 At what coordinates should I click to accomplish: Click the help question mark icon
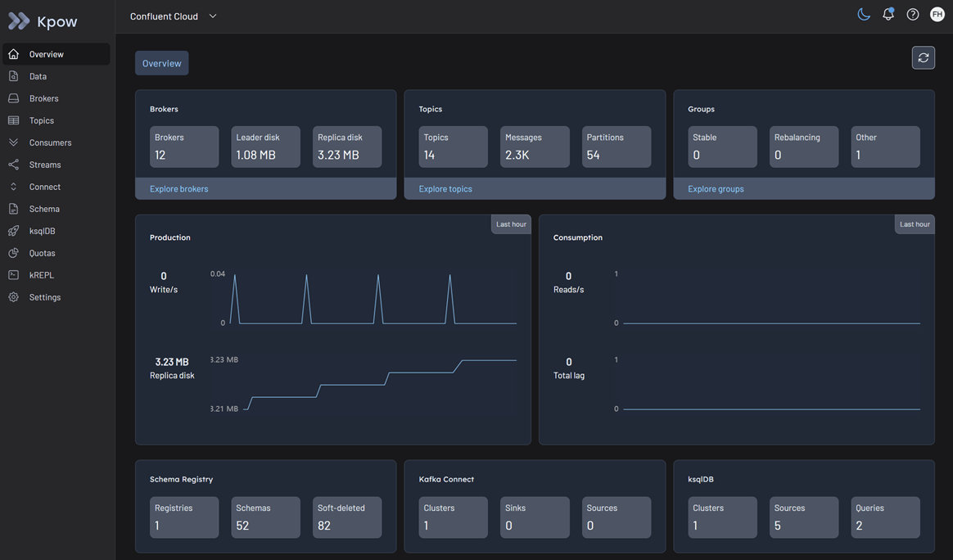pyautogui.click(x=913, y=15)
